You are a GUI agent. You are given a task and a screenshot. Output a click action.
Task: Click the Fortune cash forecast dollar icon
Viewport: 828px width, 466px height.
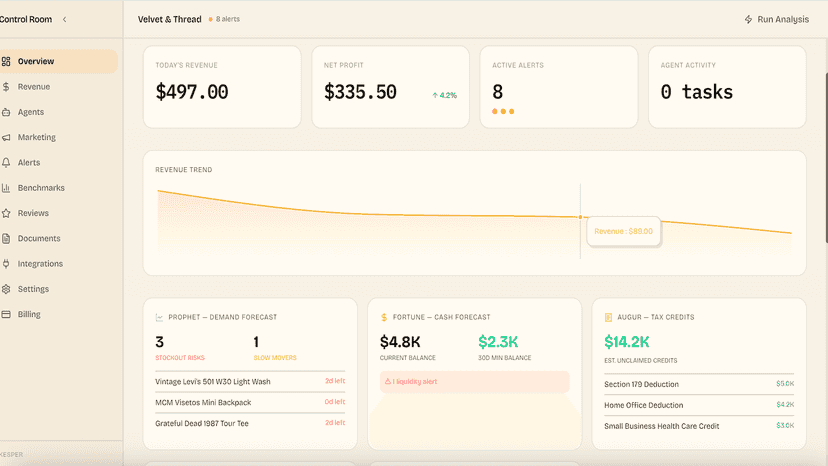click(x=384, y=318)
